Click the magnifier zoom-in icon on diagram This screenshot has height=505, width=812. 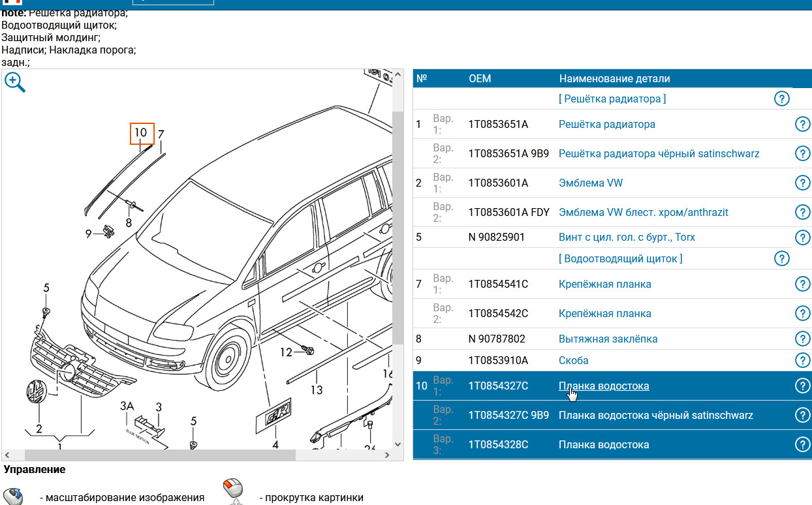click(14, 83)
